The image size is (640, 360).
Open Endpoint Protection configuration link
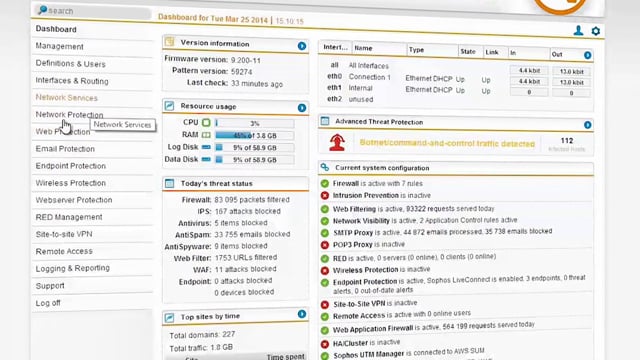[365, 282]
